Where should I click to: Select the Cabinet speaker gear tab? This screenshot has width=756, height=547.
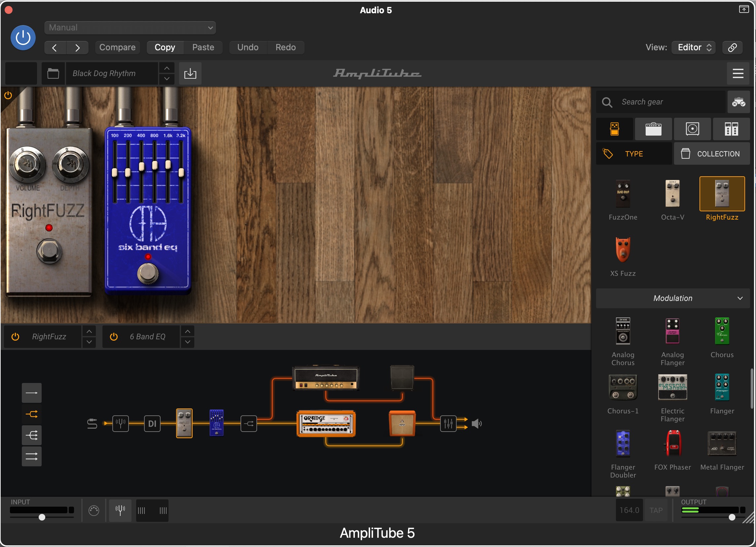(692, 129)
